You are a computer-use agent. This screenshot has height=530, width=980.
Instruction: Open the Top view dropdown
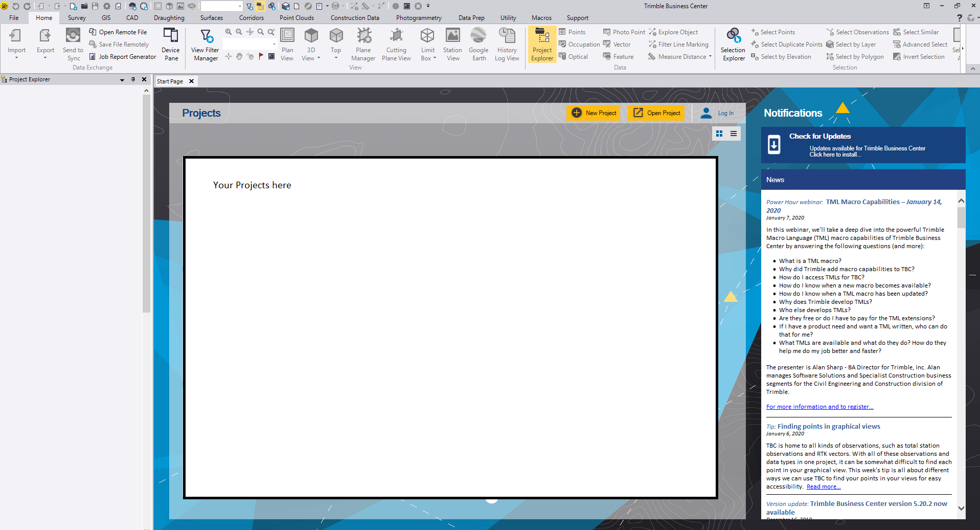336,58
